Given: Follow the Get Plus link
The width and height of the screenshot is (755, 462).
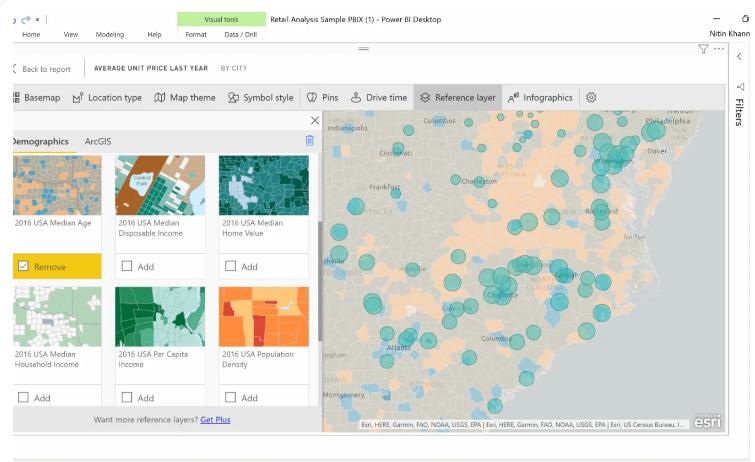Looking at the screenshot, I should point(215,420).
